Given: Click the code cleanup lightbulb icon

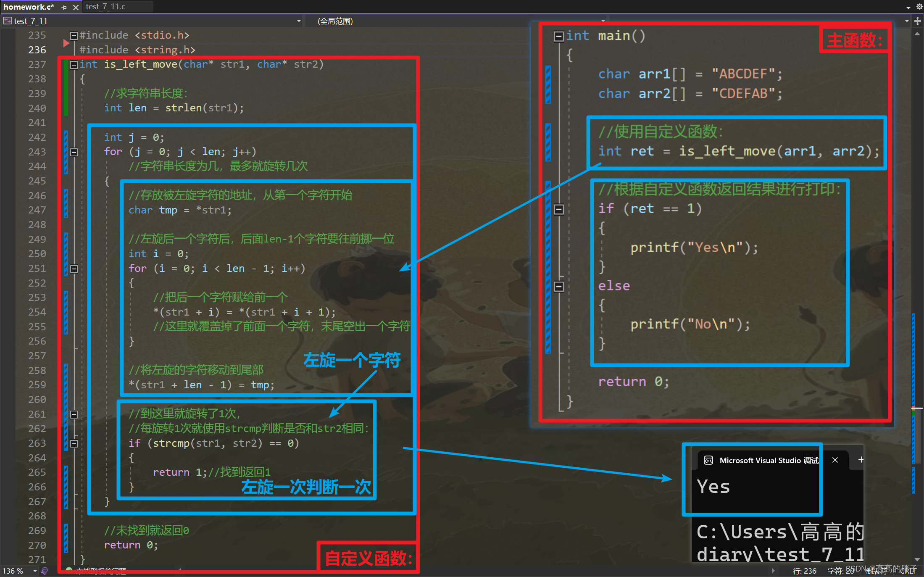Looking at the screenshot, I should pos(45,571).
